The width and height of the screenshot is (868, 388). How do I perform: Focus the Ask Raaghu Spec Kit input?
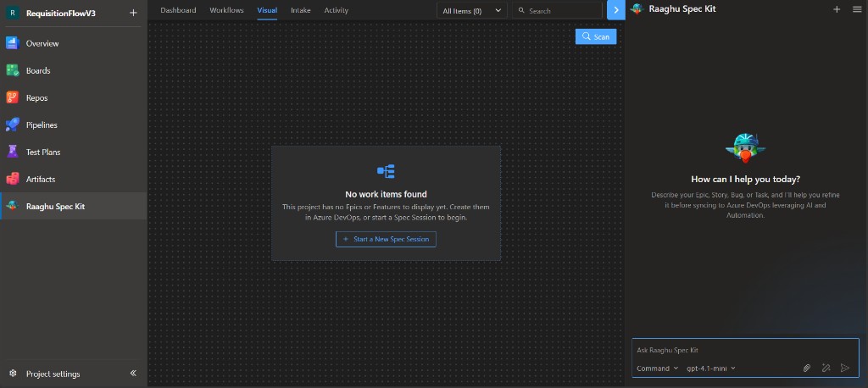[745, 351]
